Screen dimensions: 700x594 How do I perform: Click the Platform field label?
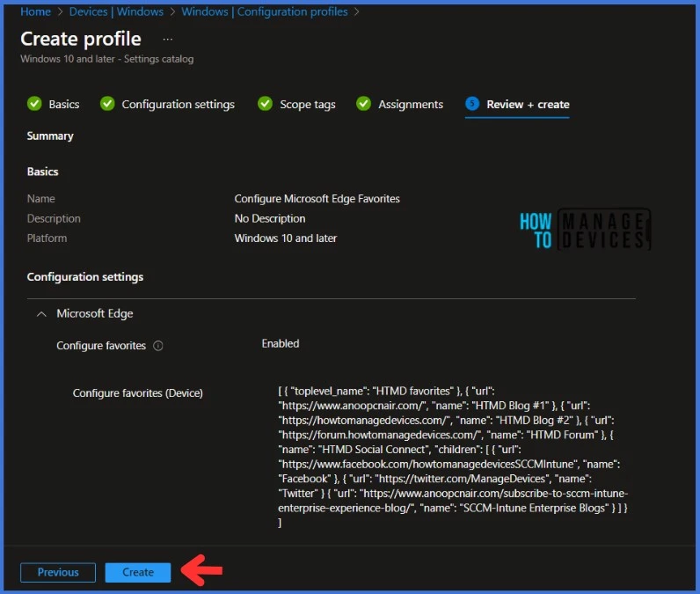pyautogui.click(x=47, y=238)
